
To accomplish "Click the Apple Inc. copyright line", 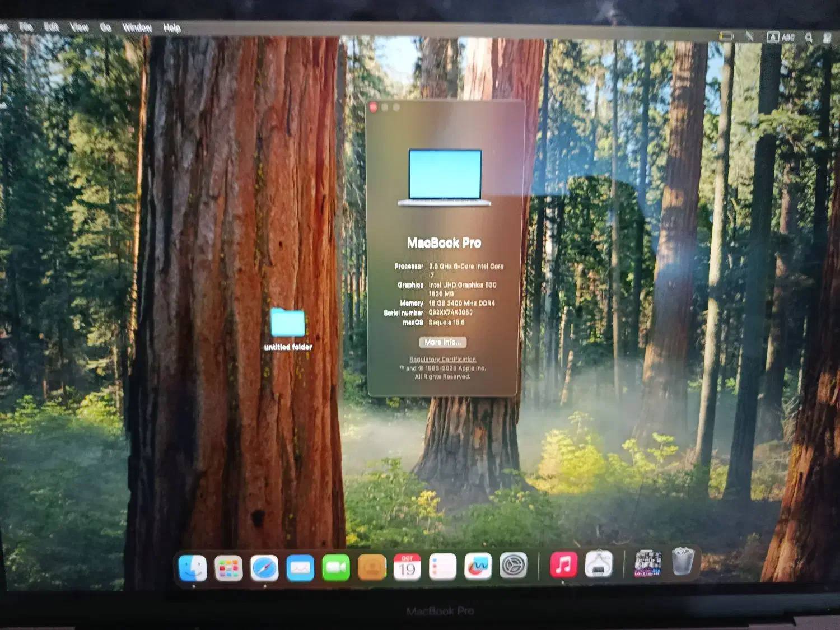I will [x=442, y=368].
